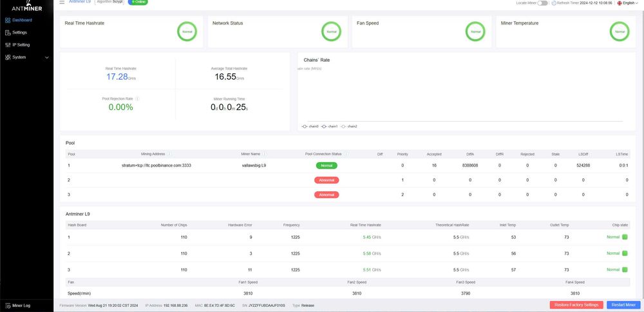The image size is (644, 312).
Task: Expand the System submenu chevron
Action: pyautogui.click(x=47, y=57)
